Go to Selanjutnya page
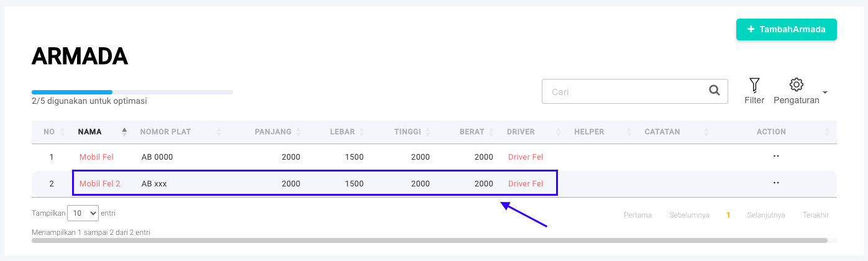Image resolution: width=868 pixels, height=261 pixels. coord(766,215)
